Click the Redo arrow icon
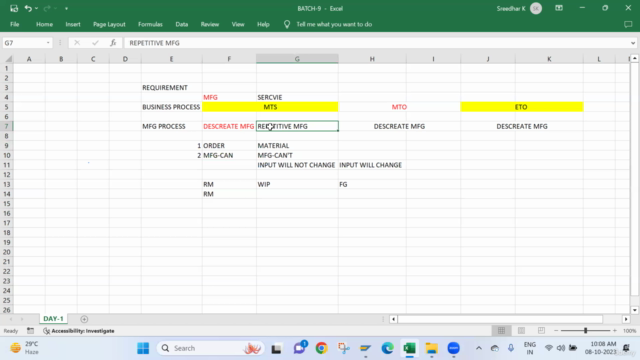 (x=47, y=8)
